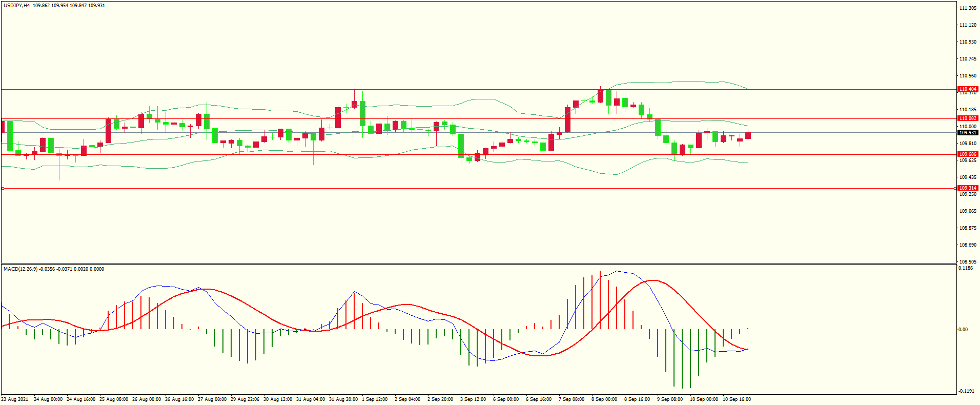The image size is (980, 405).
Task: Click the 111.305 value on price axis
Action: coord(968,8)
